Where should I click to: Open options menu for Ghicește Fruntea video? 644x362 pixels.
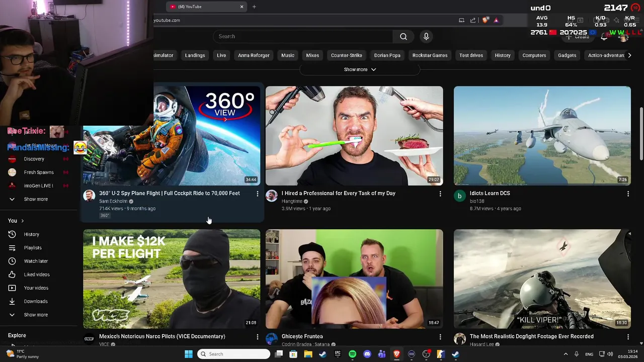[x=440, y=336]
